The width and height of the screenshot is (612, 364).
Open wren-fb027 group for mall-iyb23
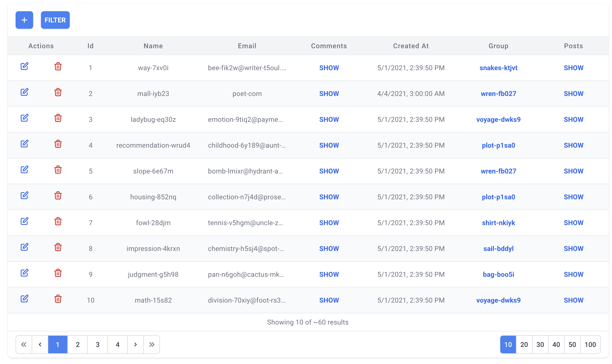click(498, 94)
